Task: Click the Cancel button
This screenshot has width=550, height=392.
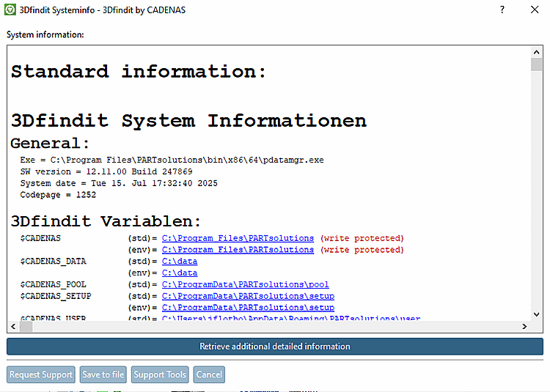Action: click(x=209, y=374)
